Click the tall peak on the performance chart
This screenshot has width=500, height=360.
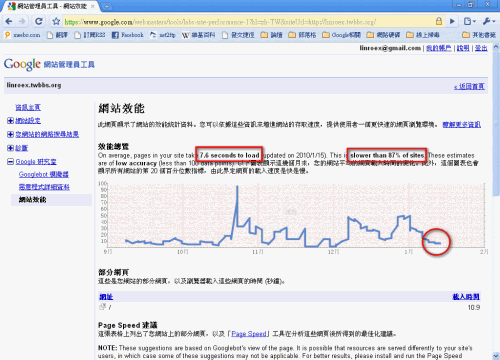click(237, 187)
